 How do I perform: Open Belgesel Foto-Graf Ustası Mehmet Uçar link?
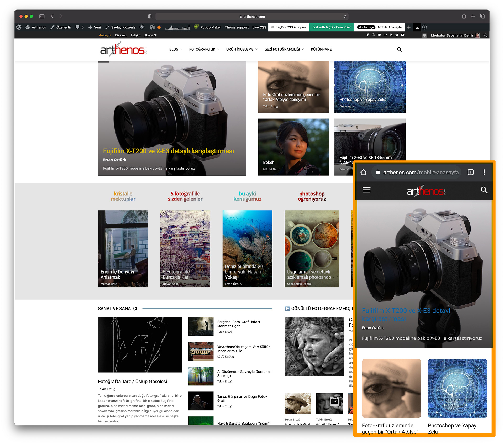239,324
